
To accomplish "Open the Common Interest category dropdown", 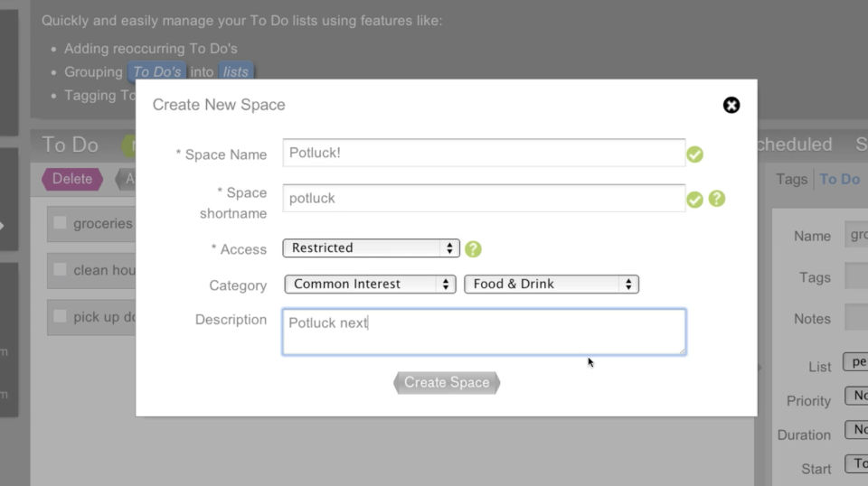I will [370, 284].
